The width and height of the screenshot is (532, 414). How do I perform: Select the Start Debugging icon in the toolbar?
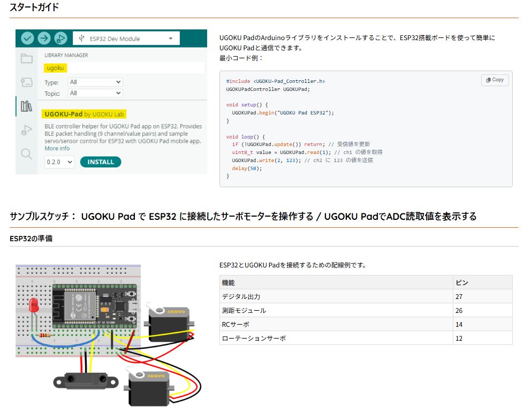pos(59,38)
